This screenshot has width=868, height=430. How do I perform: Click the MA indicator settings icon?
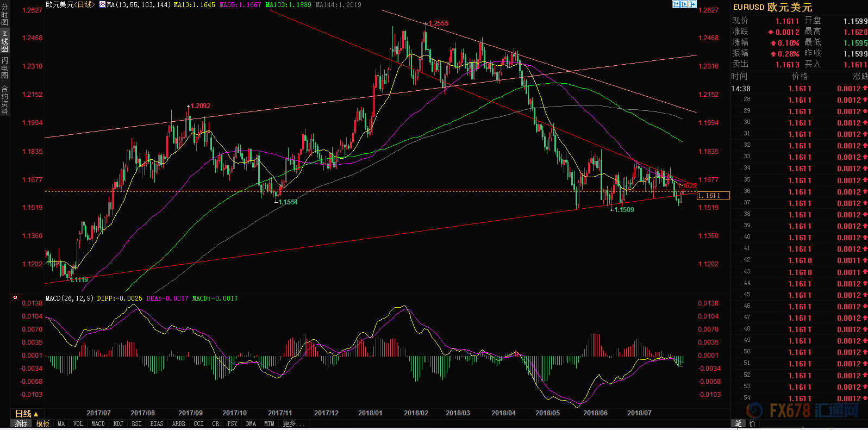(102, 5)
